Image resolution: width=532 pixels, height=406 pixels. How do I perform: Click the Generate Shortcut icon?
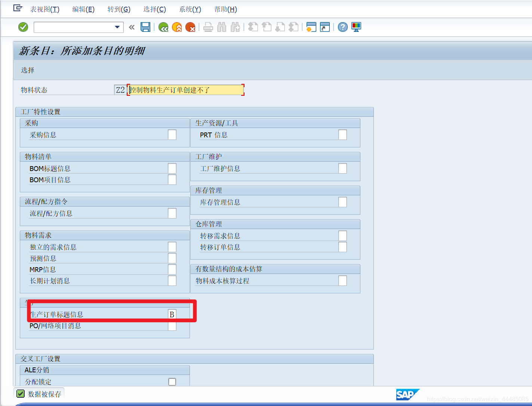click(325, 27)
